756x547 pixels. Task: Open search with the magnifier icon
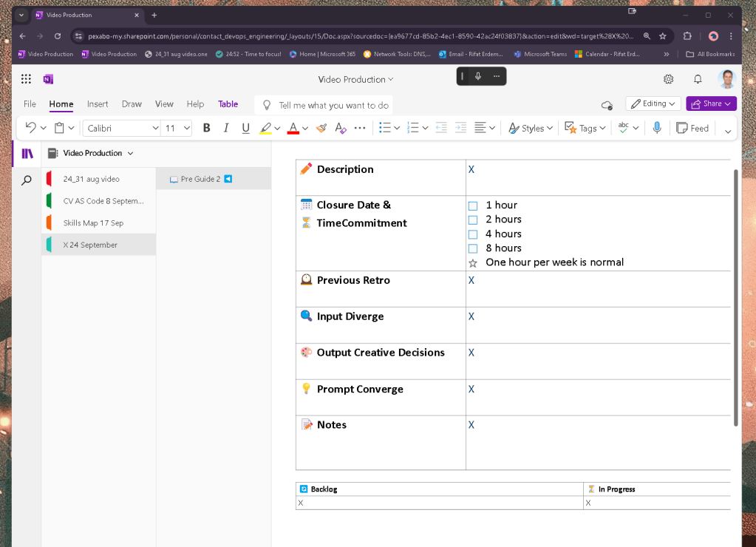[27, 180]
